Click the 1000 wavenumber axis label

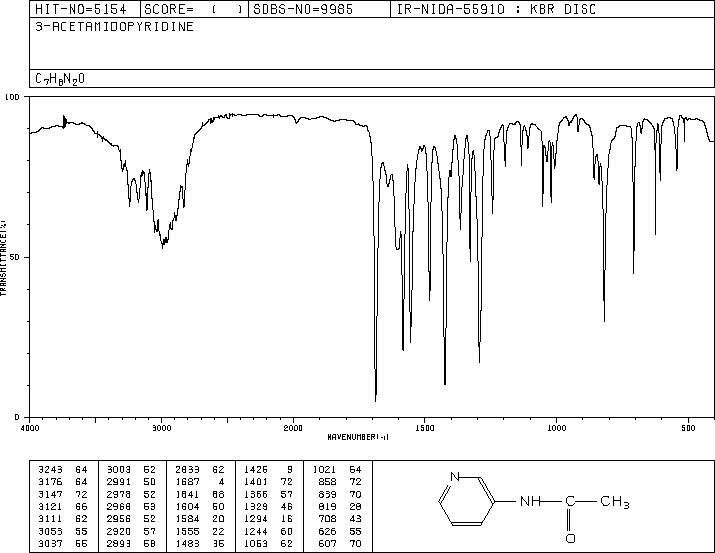coord(556,428)
